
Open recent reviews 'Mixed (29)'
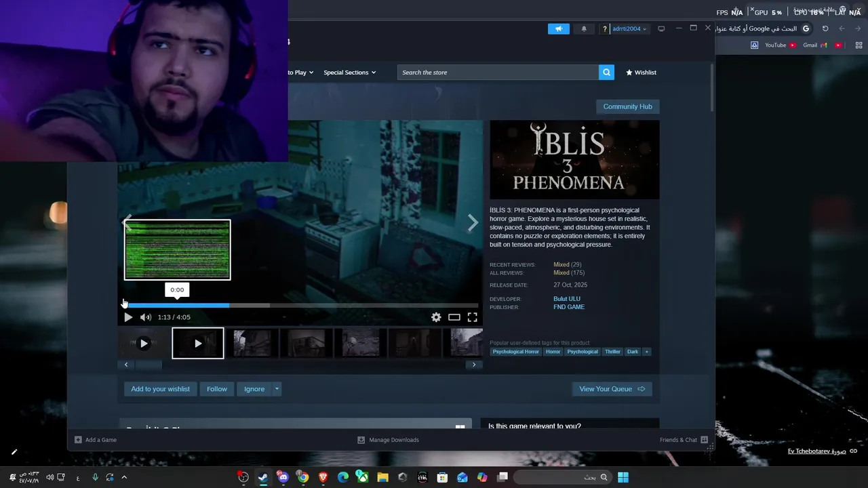tap(567, 264)
